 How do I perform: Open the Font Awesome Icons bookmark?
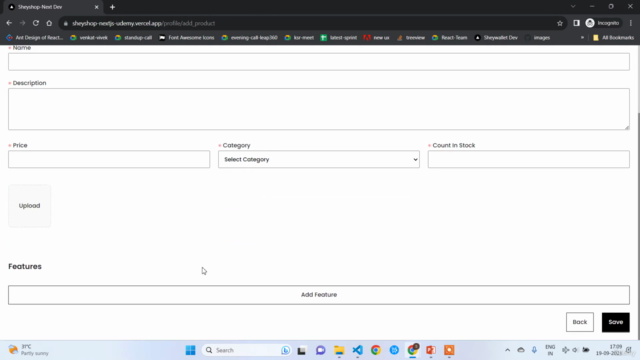(187, 38)
